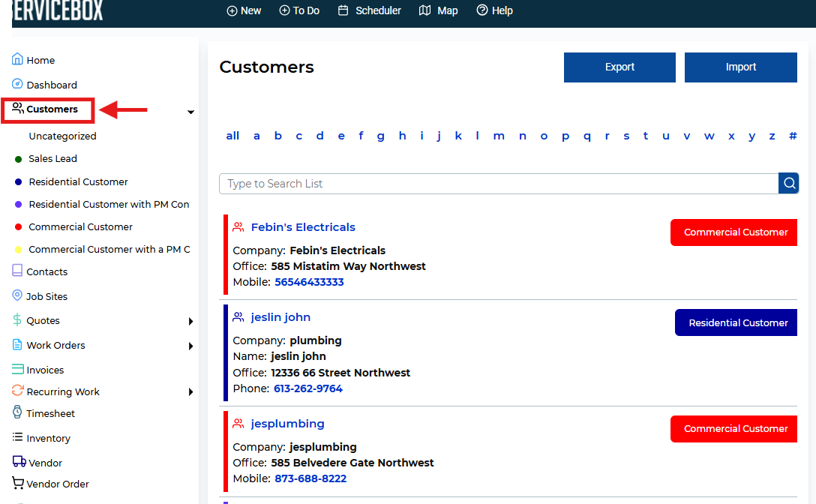The width and height of the screenshot is (816, 504).
Task: Open Map in the top menu
Action: tap(438, 10)
